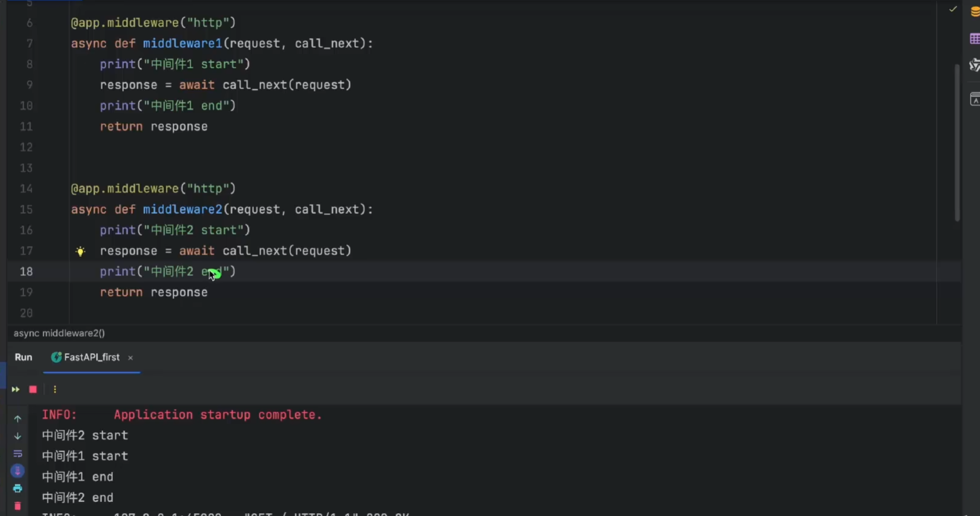Click '中间件1 end' console output line
The width and height of the screenshot is (980, 516).
coord(77,477)
